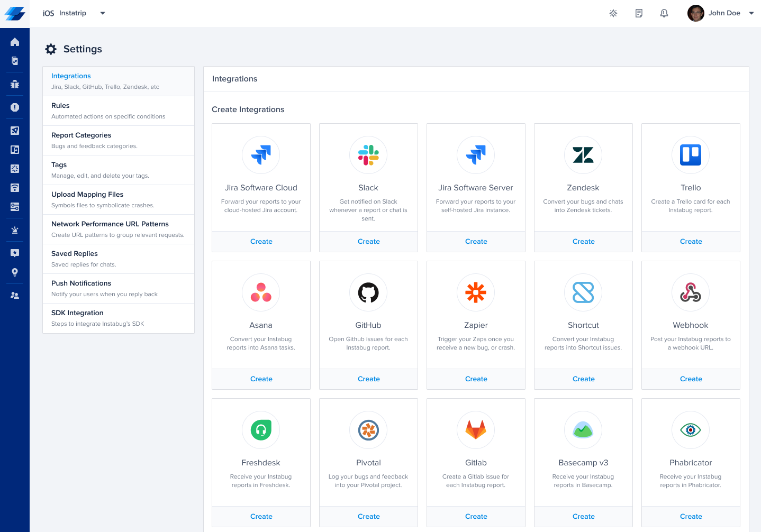Click the Zendesk logo icon
The height and width of the screenshot is (532, 761).
pyautogui.click(x=583, y=155)
